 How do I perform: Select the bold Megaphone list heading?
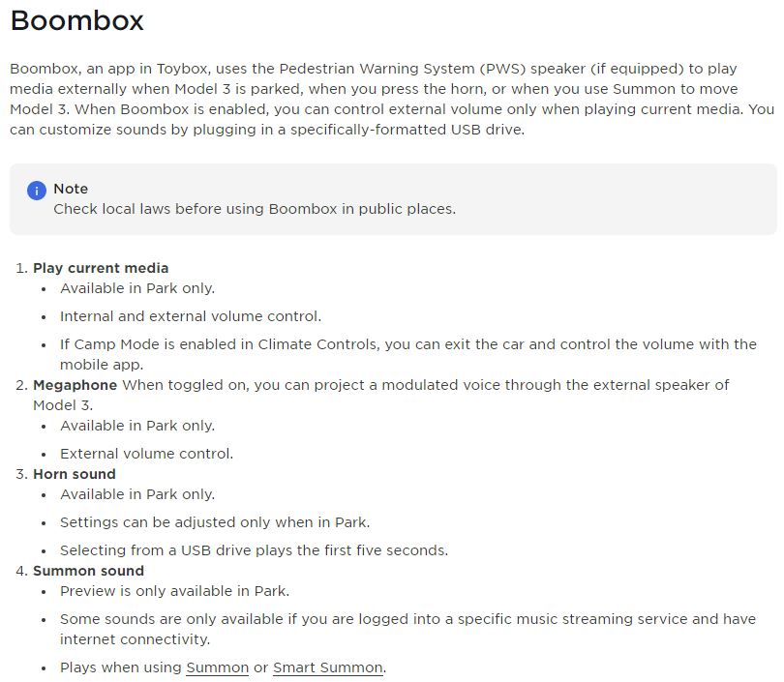tap(75, 385)
